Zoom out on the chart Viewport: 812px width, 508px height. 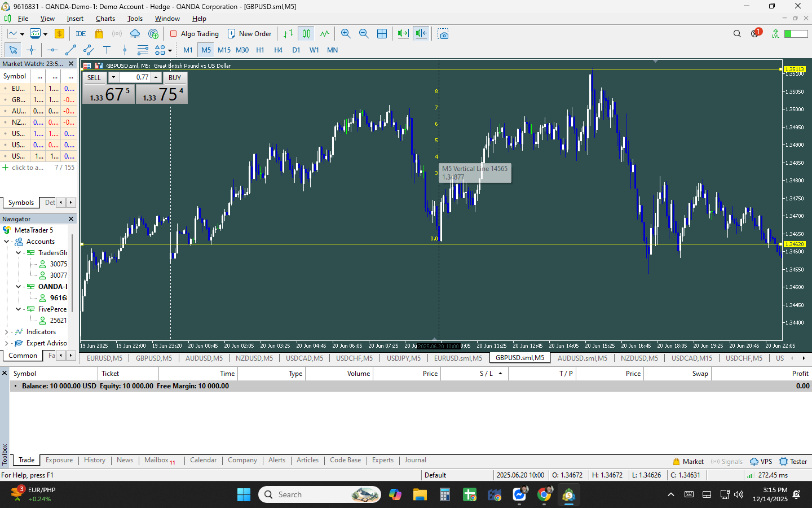[364, 34]
